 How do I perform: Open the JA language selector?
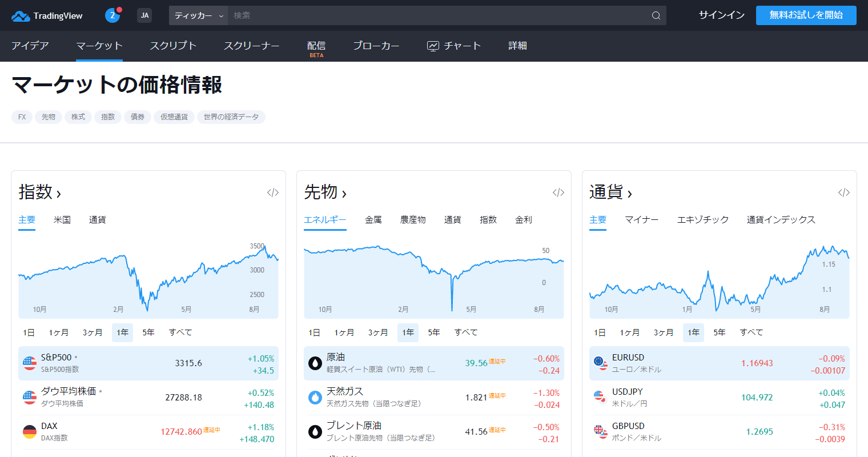144,15
